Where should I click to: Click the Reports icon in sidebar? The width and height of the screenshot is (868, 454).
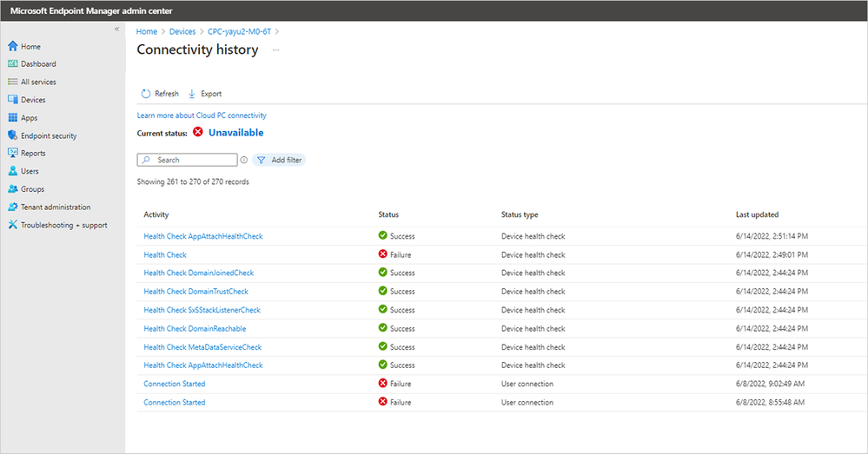[13, 153]
